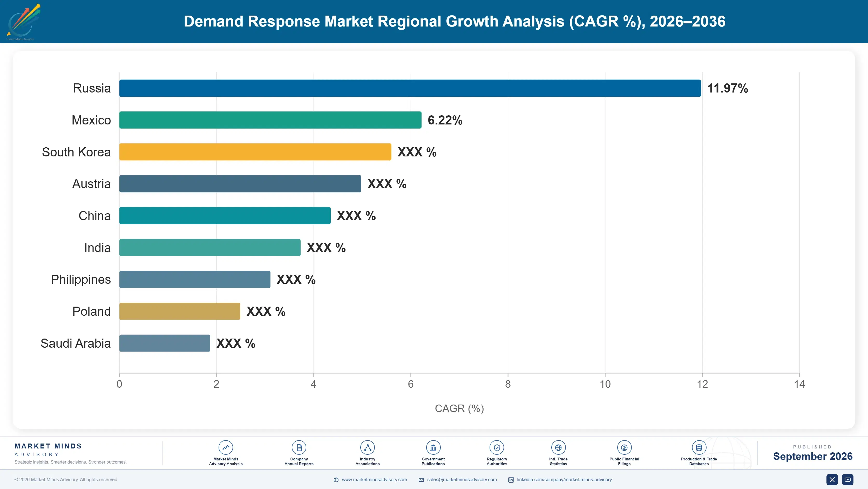Click the Mexico axis label

pos(91,120)
